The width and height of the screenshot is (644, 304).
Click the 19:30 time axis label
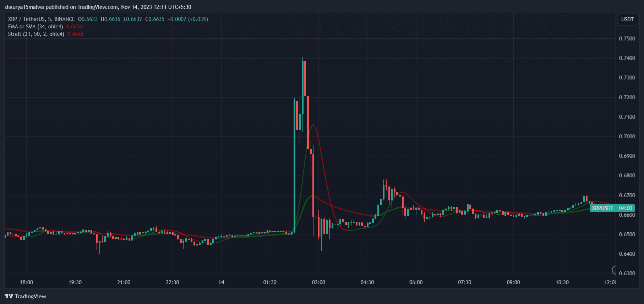click(x=75, y=282)
